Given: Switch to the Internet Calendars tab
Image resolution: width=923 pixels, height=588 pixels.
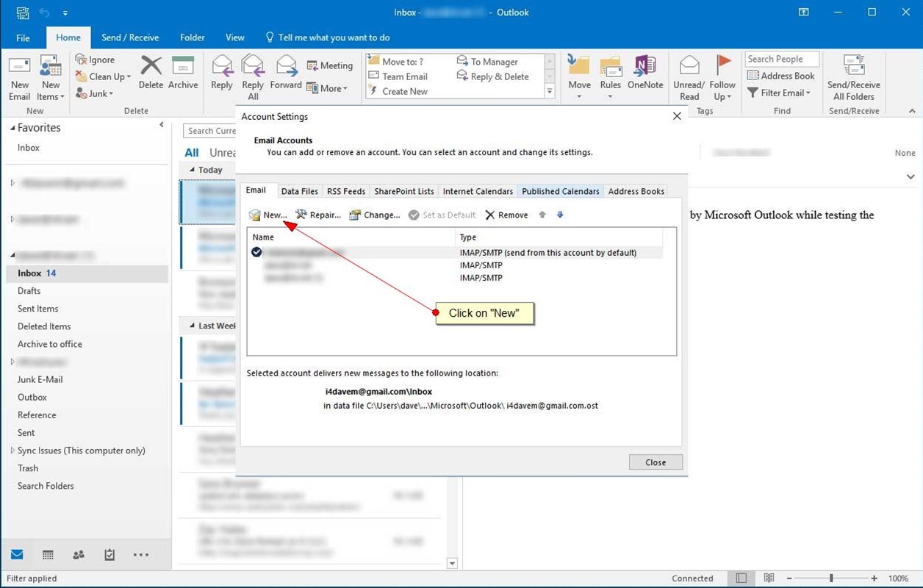Looking at the screenshot, I should click(x=478, y=191).
